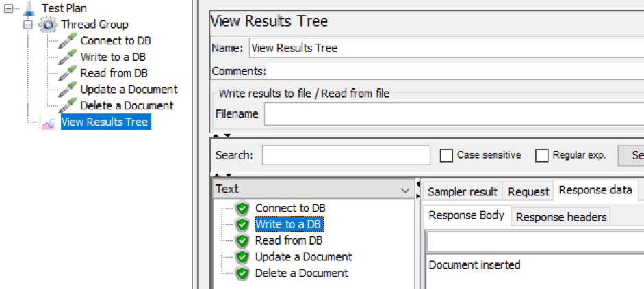
Task: Click the Write to a DB sampler pipette icon
Action: tap(67, 57)
